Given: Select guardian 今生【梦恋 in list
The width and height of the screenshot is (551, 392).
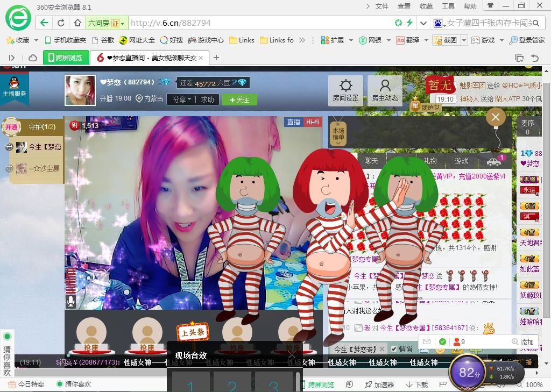Looking at the screenshot, I should [x=39, y=147].
